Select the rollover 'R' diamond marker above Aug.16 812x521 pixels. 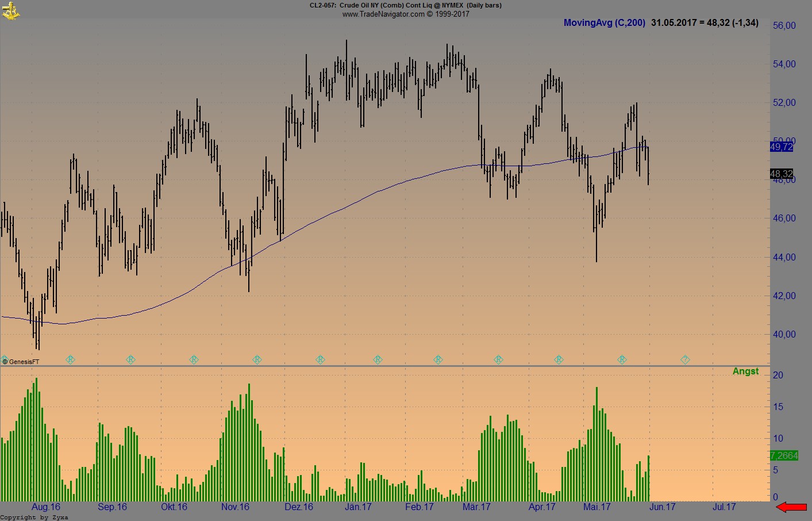71,359
